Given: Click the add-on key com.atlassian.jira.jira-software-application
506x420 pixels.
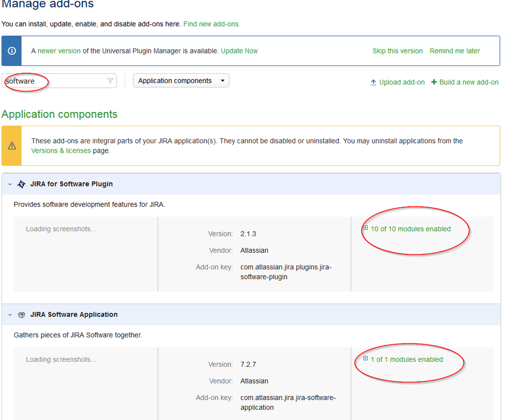Looking at the screenshot, I should coord(288,403).
